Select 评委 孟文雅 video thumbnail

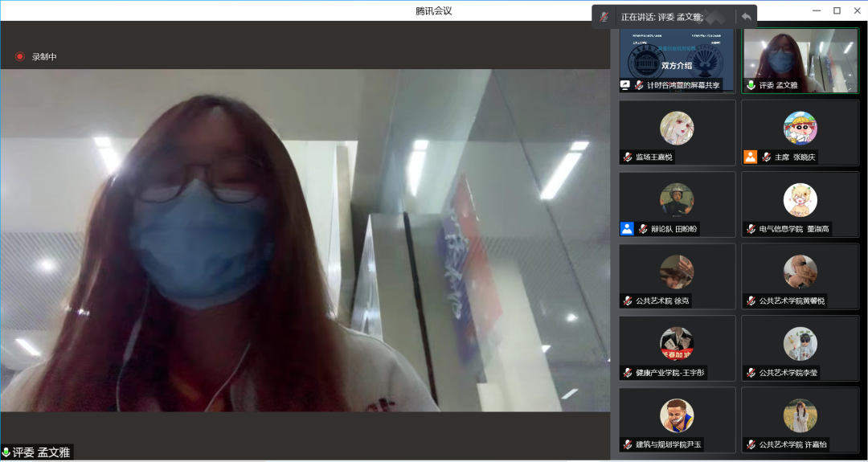click(800, 59)
